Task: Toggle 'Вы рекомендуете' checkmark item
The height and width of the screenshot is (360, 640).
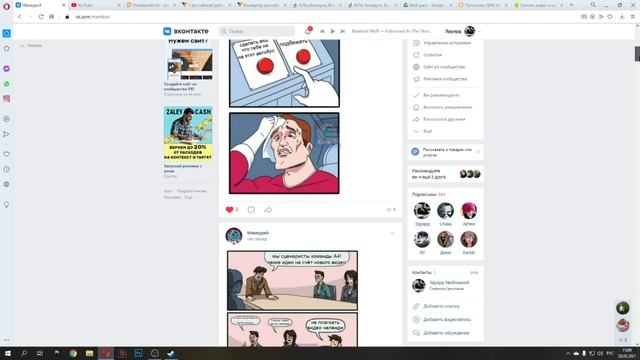Action: point(436,95)
